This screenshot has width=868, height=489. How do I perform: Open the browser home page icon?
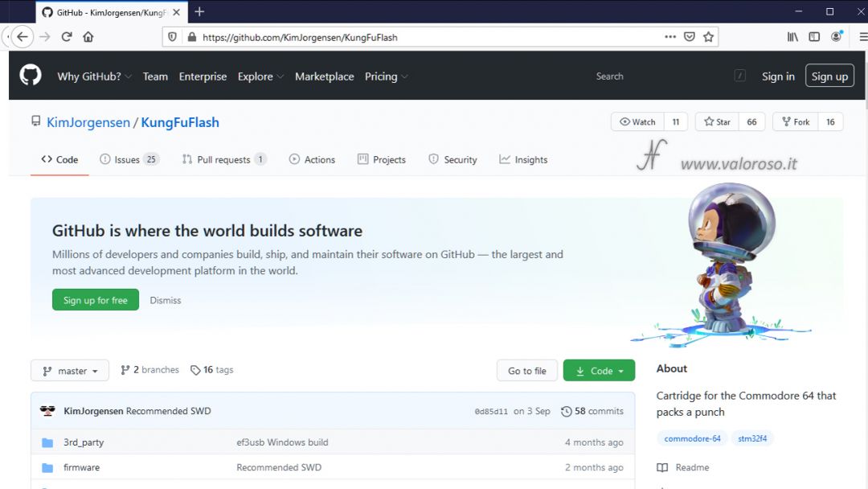coord(88,37)
